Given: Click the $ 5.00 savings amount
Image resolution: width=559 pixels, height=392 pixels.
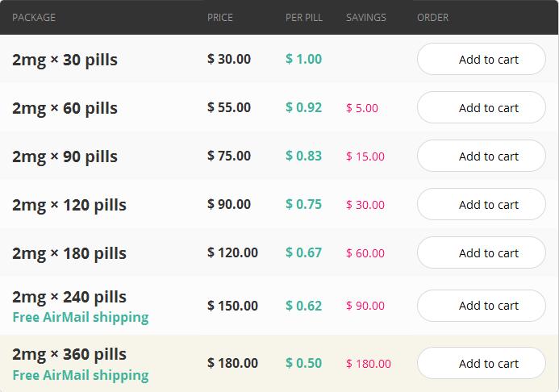Looking at the screenshot, I should pos(362,108).
